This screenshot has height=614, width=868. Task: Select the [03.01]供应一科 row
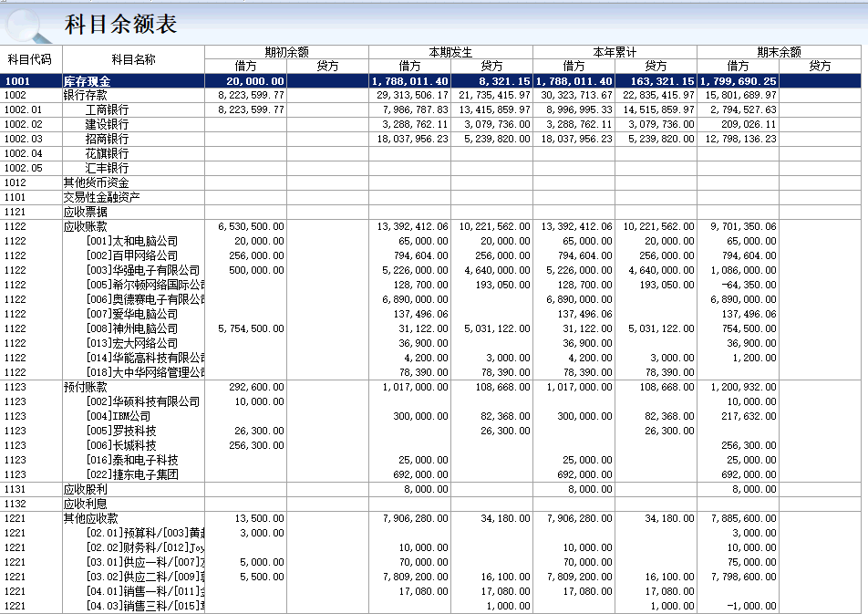click(430, 562)
